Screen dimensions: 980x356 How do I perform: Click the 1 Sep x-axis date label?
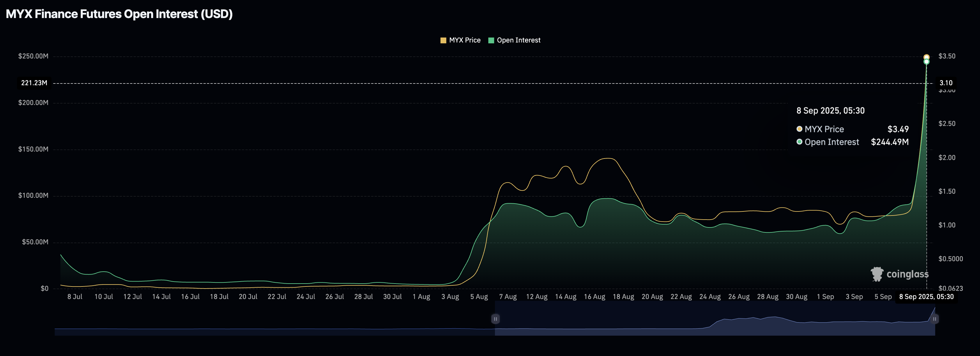coord(825,297)
